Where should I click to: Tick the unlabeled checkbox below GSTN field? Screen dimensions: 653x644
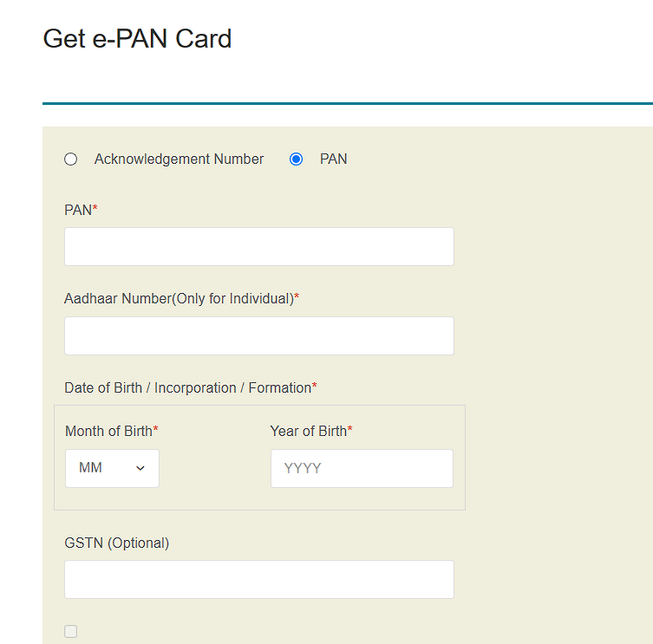click(71, 631)
